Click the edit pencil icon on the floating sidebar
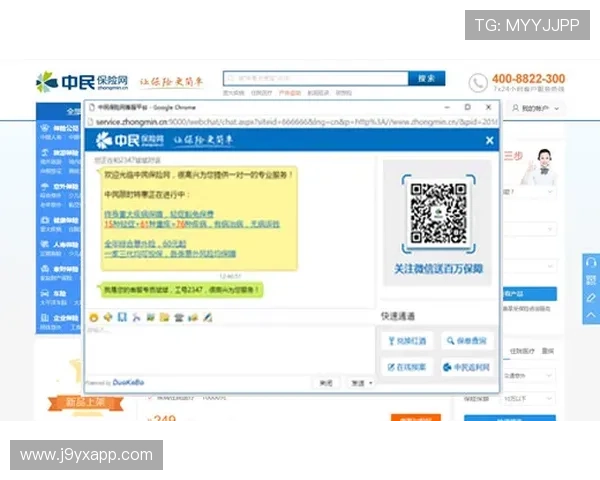This screenshot has width=600, height=480. 591,297
